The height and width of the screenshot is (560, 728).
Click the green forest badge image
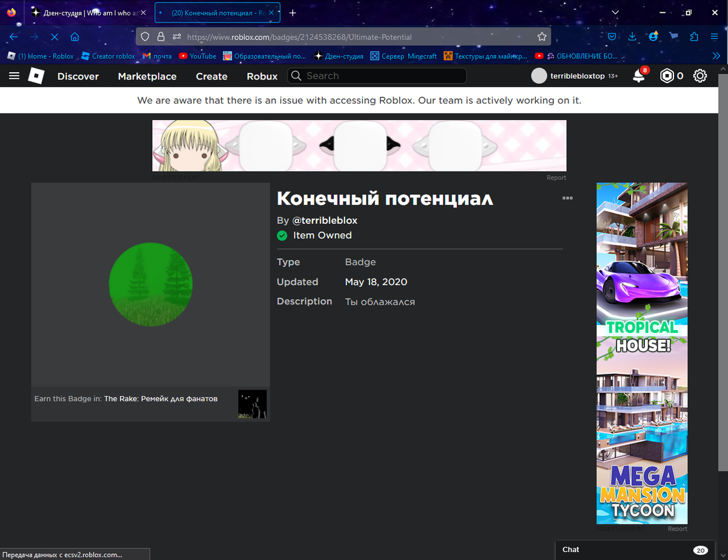tap(150, 284)
